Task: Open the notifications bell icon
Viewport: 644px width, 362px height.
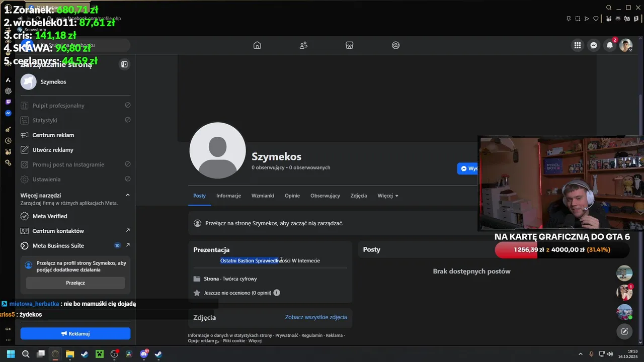Action: pos(610,45)
